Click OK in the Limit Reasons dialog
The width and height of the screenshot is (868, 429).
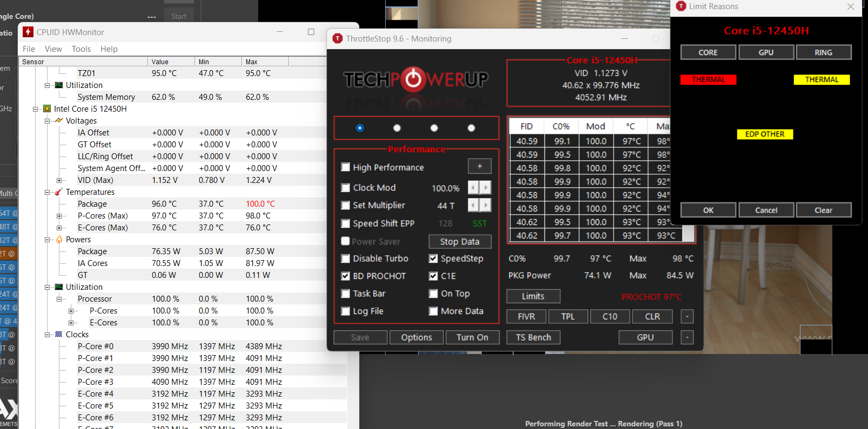tap(708, 210)
